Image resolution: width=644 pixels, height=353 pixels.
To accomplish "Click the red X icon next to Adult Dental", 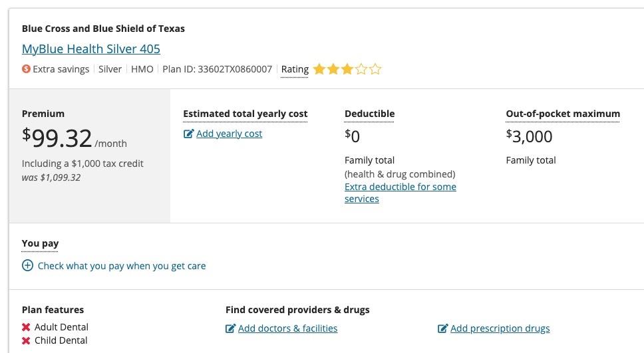I will tap(26, 327).
